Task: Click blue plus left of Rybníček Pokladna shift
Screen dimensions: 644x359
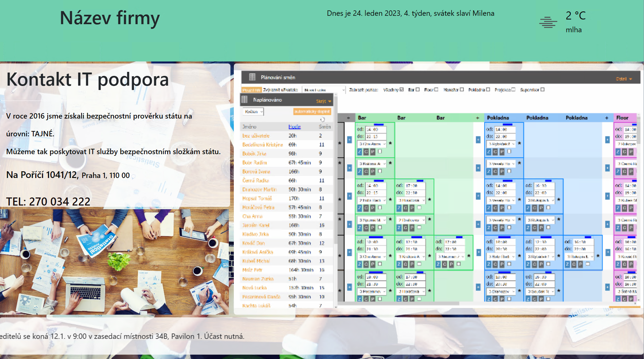Action: pos(478,140)
